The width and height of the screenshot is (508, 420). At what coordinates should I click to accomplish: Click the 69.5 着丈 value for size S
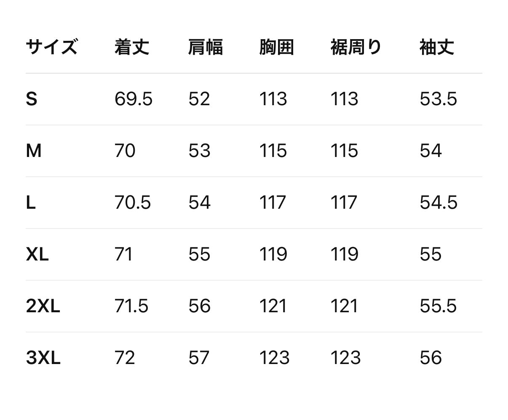[x=133, y=99]
